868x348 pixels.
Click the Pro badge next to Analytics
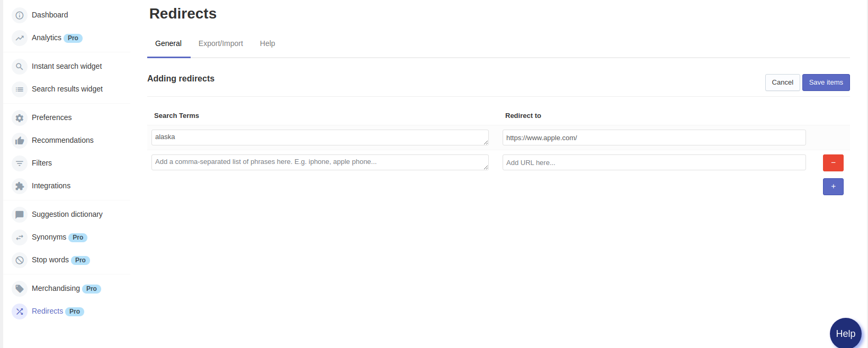coord(73,38)
